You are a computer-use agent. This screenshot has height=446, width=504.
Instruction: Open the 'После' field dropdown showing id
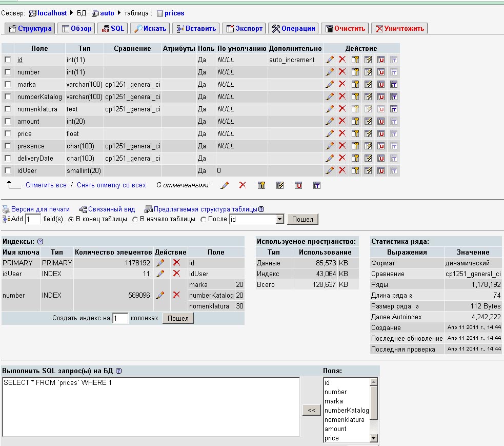tap(279, 220)
